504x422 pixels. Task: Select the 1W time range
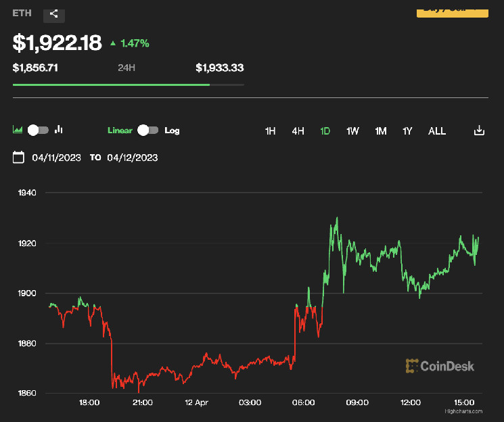(352, 131)
